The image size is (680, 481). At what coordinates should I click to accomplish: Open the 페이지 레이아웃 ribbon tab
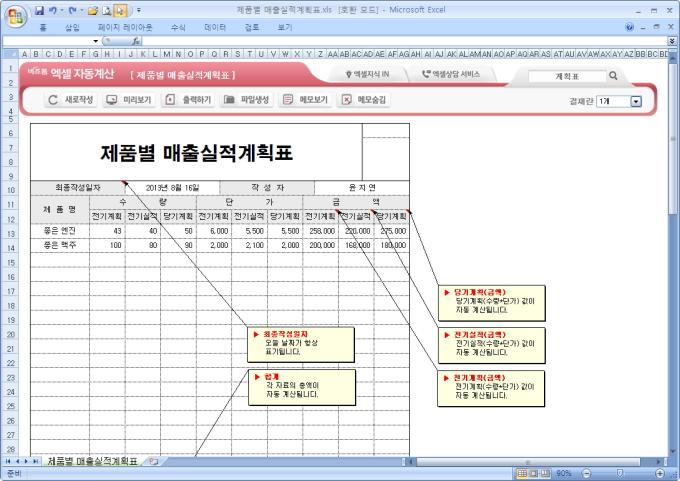(125, 28)
